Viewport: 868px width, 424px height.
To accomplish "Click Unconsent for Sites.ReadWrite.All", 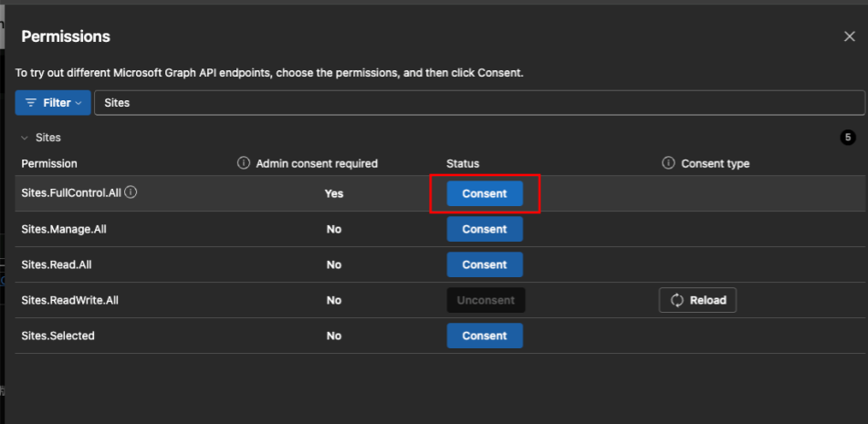I will coord(486,300).
